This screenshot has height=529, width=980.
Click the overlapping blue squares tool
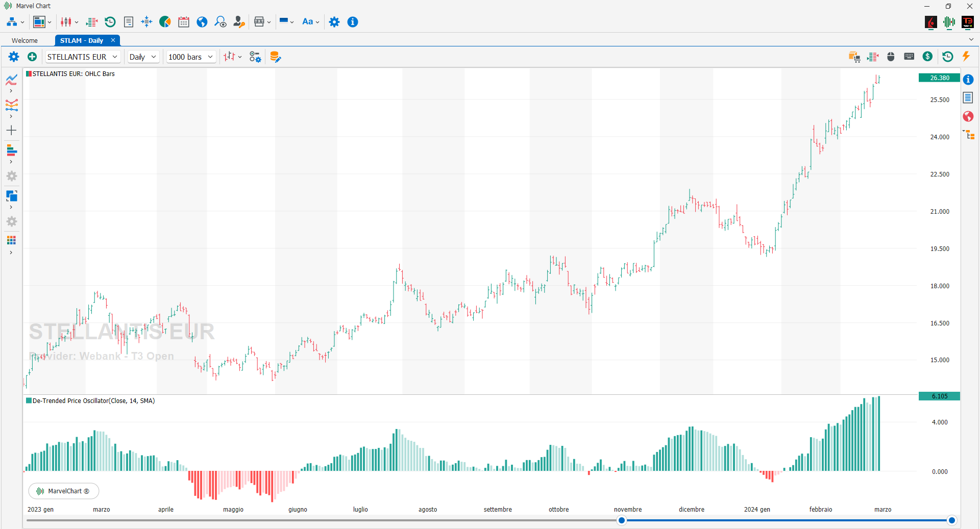[12, 196]
